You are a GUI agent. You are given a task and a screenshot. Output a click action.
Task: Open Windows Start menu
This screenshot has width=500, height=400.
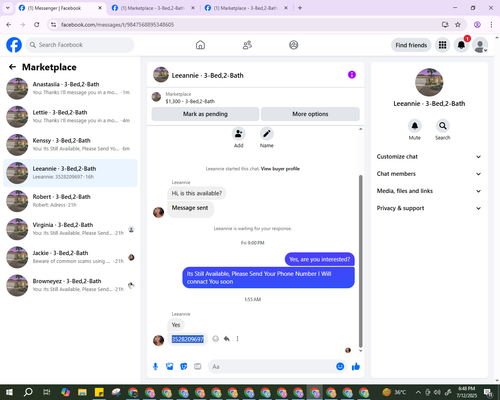click(x=9, y=392)
